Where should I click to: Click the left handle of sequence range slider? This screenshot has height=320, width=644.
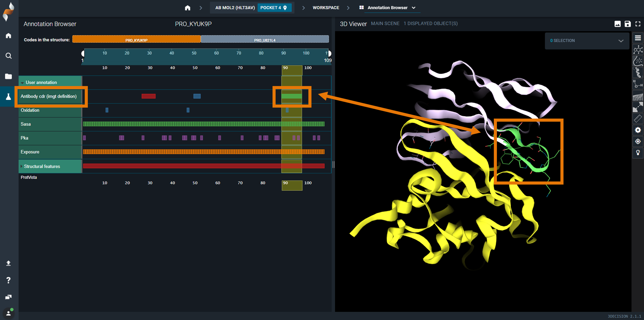(83, 53)
